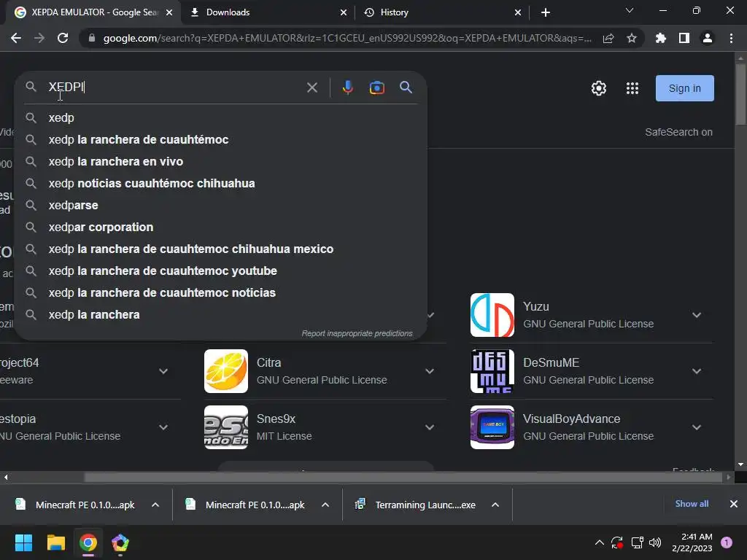Screen dimensions: 747x560
Task: Open the Google apps grid
Action: pos(632,88)
